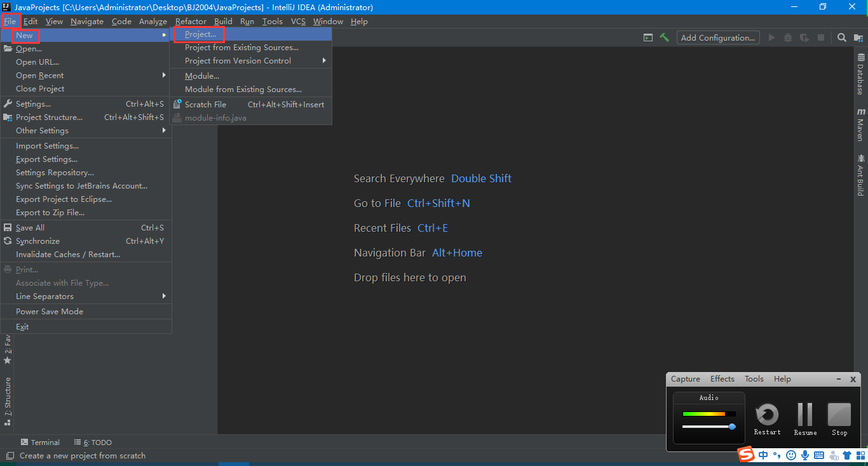Open Settings... from File menu
This screenshot has height=466, width=868.
[x=86, y=104]
